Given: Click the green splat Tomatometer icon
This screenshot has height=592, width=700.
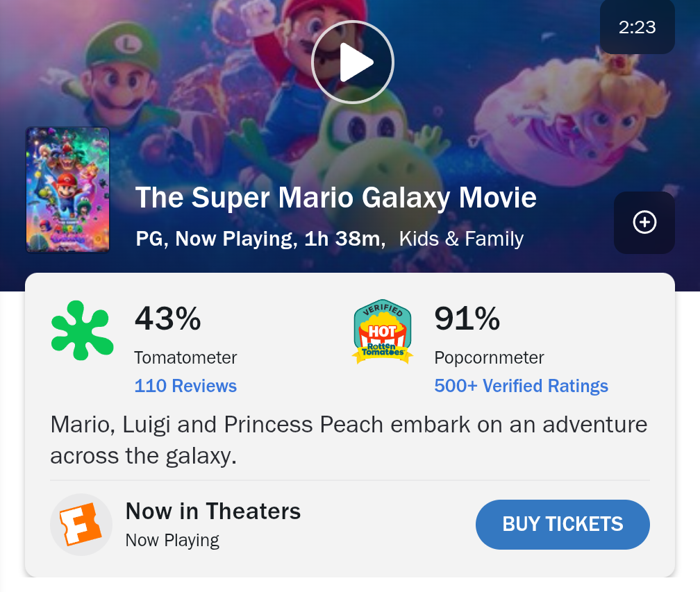Looking at the screenshot, I should pyautogui.click(x=82, y=330).
